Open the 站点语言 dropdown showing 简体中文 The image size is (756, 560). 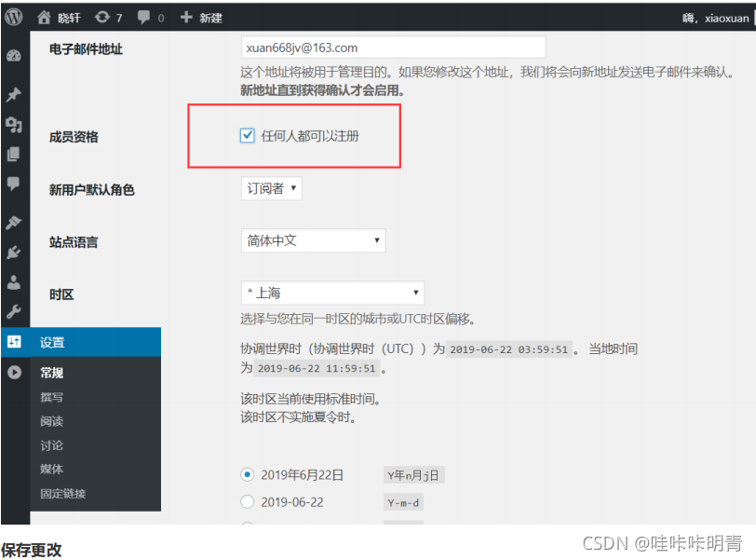tap(313, 239)
